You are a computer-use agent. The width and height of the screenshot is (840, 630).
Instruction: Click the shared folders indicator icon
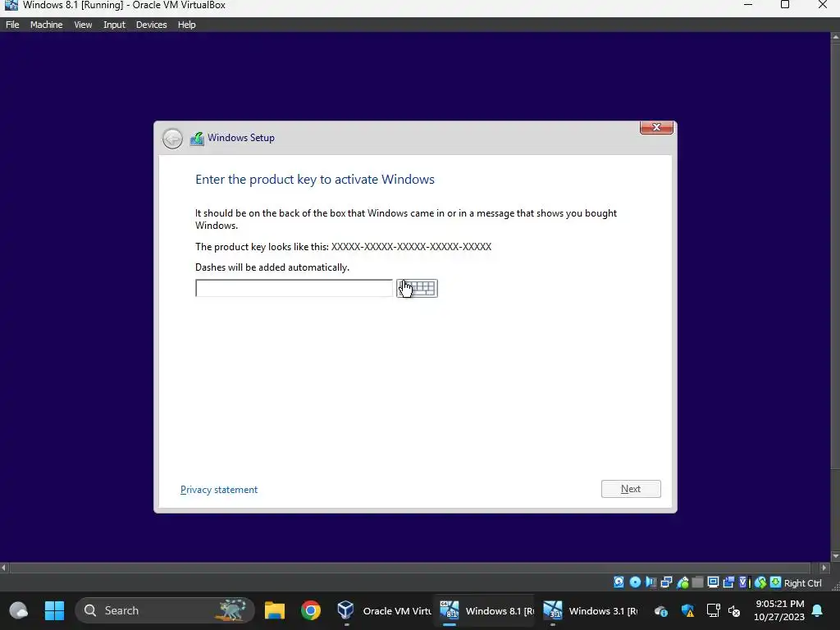click(697, 582)
